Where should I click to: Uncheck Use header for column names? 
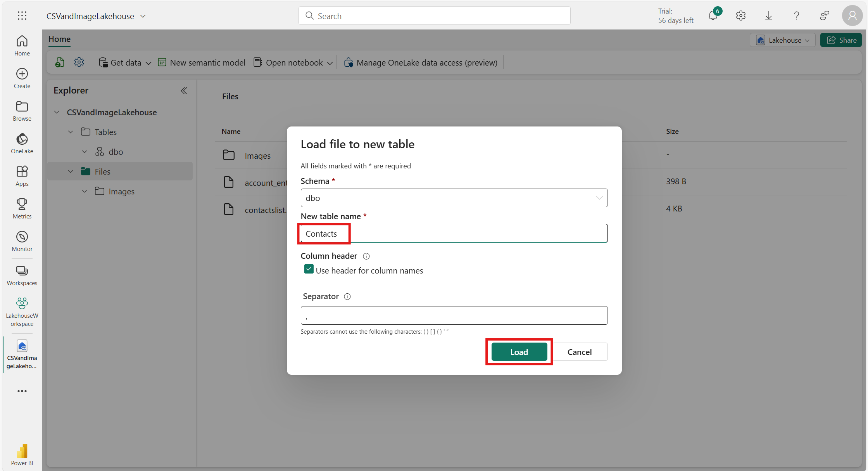click(309, 269)
